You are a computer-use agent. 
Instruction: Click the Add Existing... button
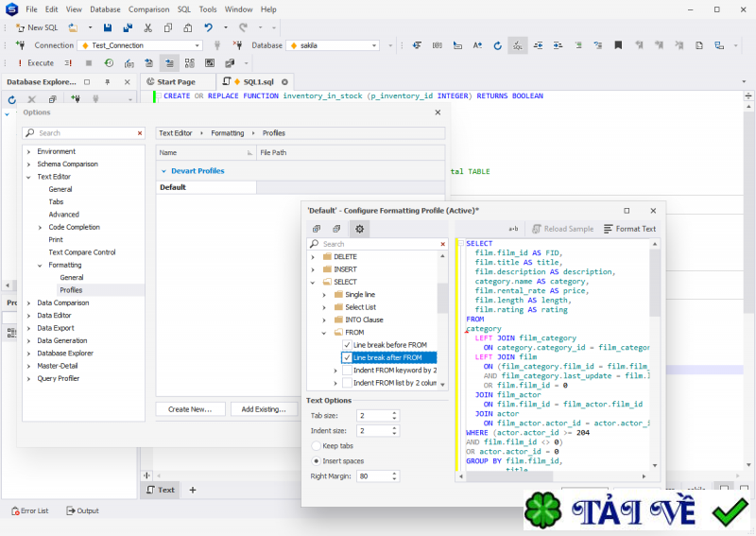coord(263,409)
